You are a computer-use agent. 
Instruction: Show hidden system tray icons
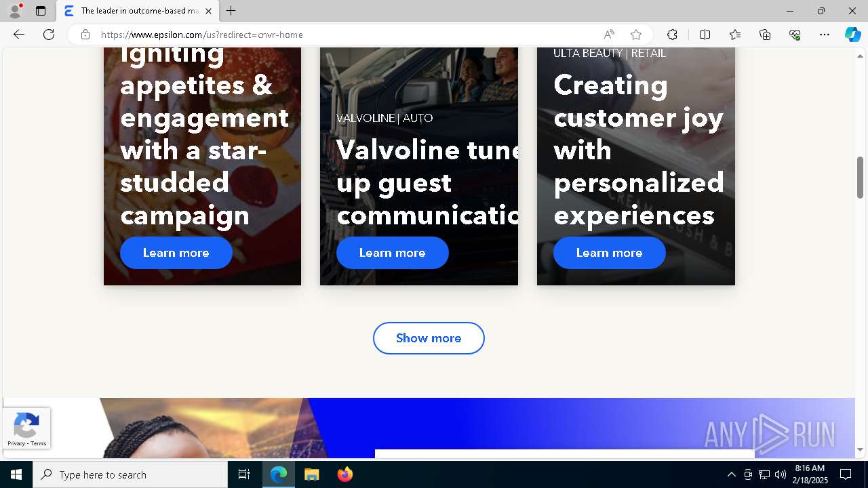731,474
